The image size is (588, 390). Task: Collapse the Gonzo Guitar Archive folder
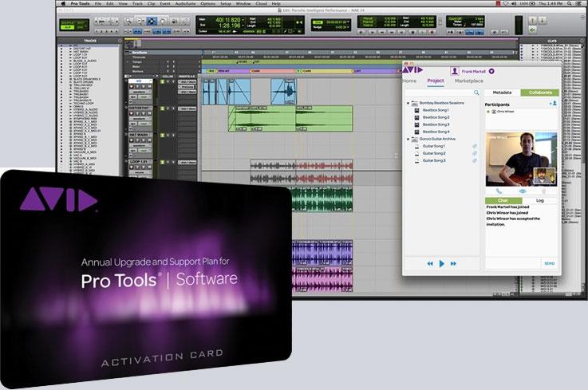(408, 139)
